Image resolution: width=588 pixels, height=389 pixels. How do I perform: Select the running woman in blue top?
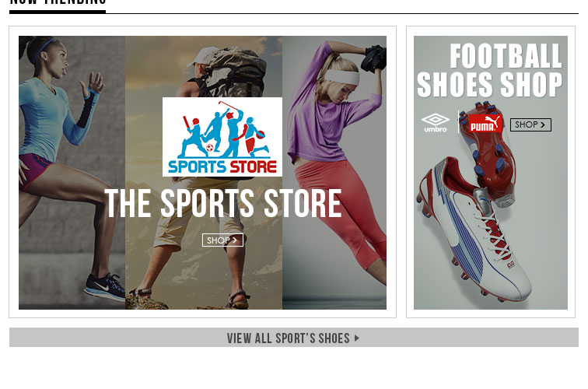[x=68, y=165]
